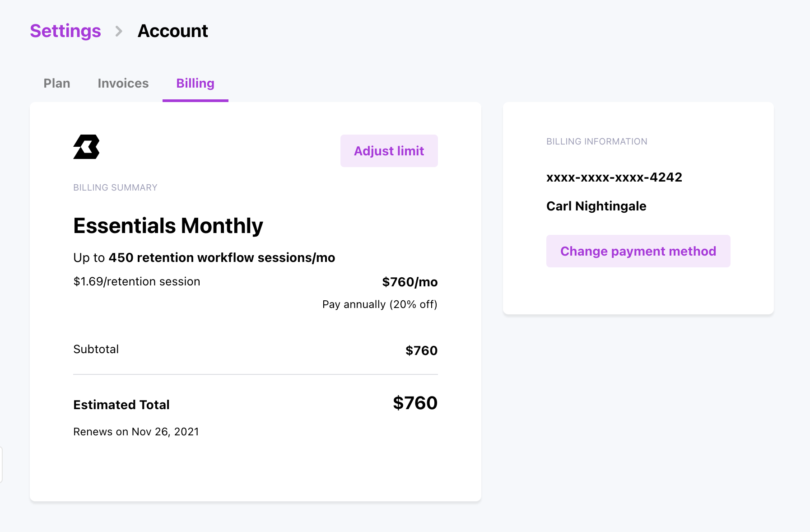Click the Billing Information label
This screenshot has height=532, width=810.
point(596,141)
